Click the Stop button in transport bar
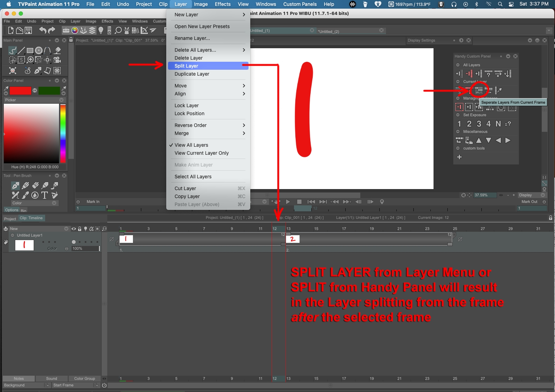The height and width of the screenshot is (392, 555). (x=299, y=202)
